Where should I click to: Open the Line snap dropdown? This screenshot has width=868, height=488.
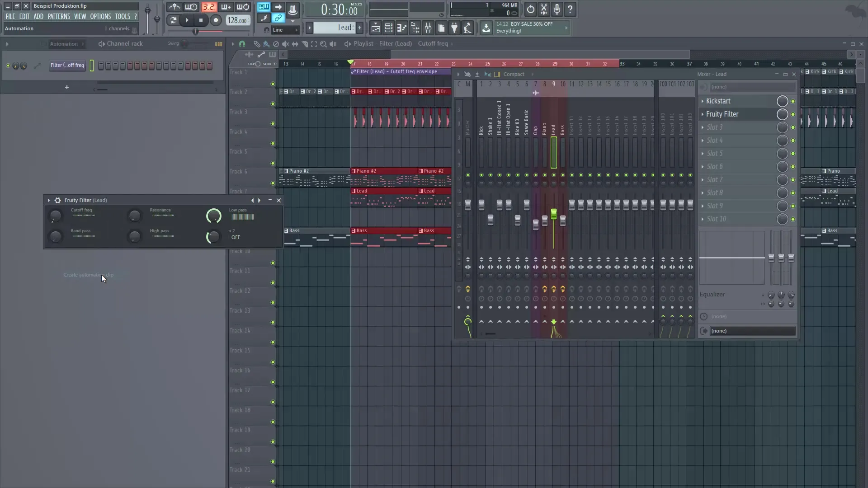(285, 30)
